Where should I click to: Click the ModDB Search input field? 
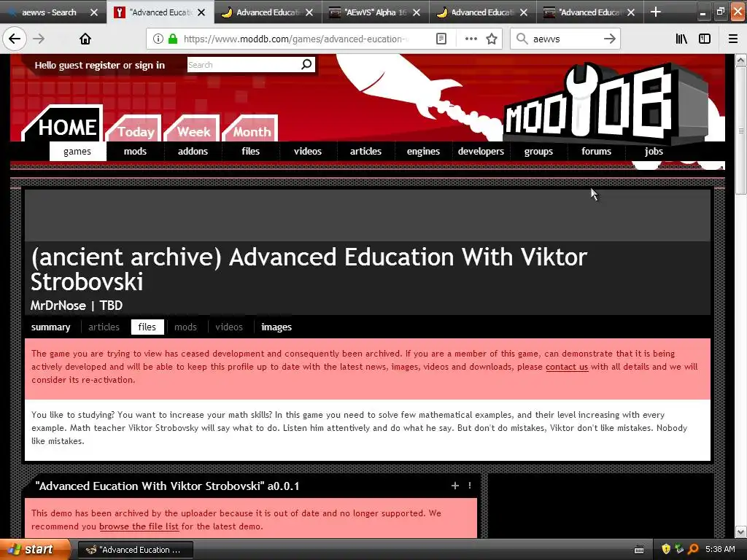pyautogui.click(x=244, y=65)
